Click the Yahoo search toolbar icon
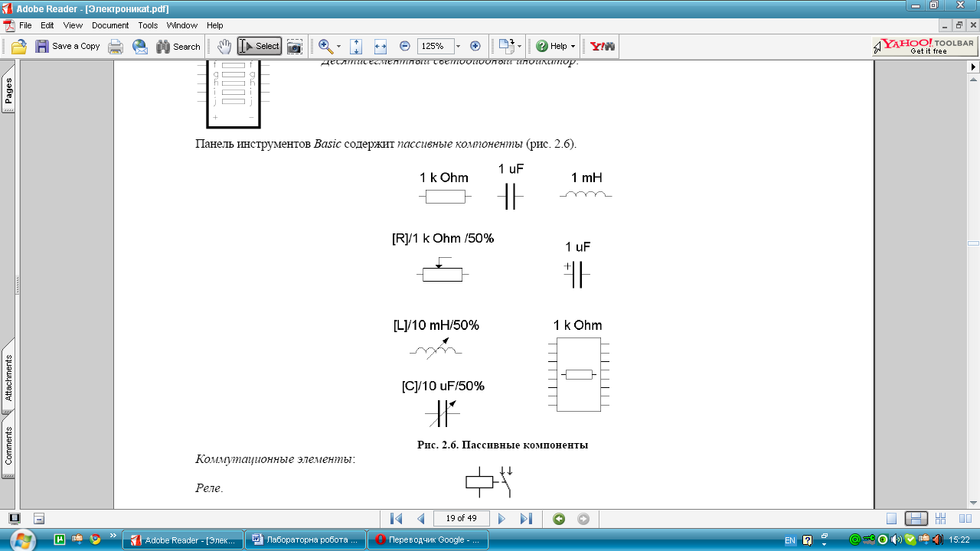This screenshot has width=980, height=551. pos(602,47)
